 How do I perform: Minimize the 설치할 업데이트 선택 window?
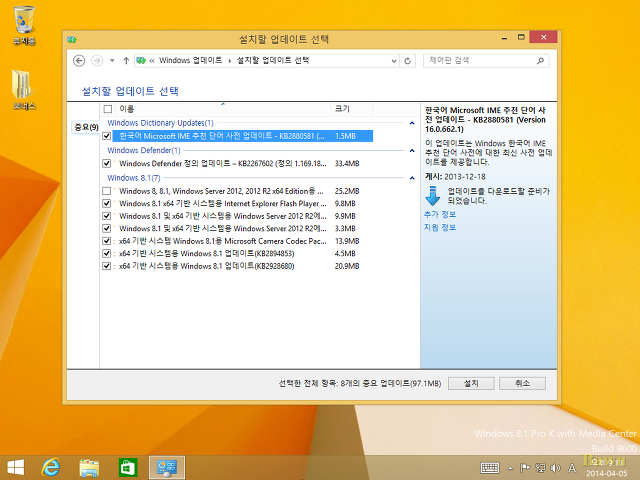coord(504,38)
